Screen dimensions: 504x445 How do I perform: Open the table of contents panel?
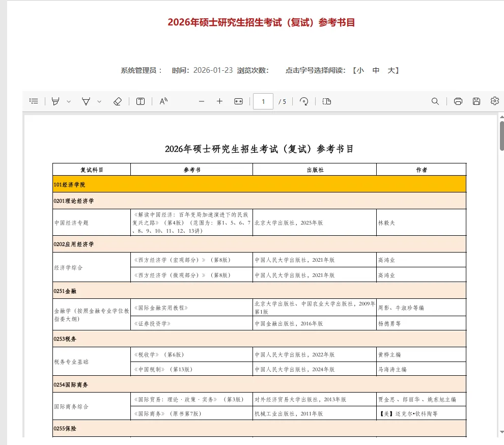[x=34, y=101]
